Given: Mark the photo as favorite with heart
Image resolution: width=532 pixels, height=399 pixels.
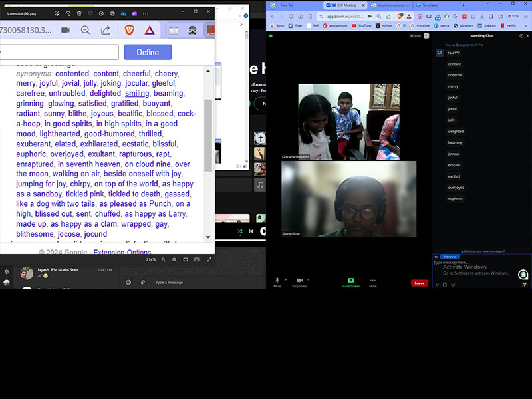Looking at the screenshot, I should tap(90, 13).
